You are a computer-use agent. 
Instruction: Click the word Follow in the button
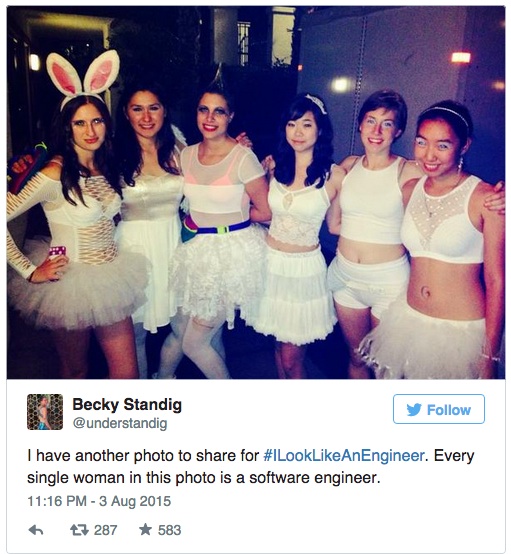pyautogui.click(x=449, y=410)
